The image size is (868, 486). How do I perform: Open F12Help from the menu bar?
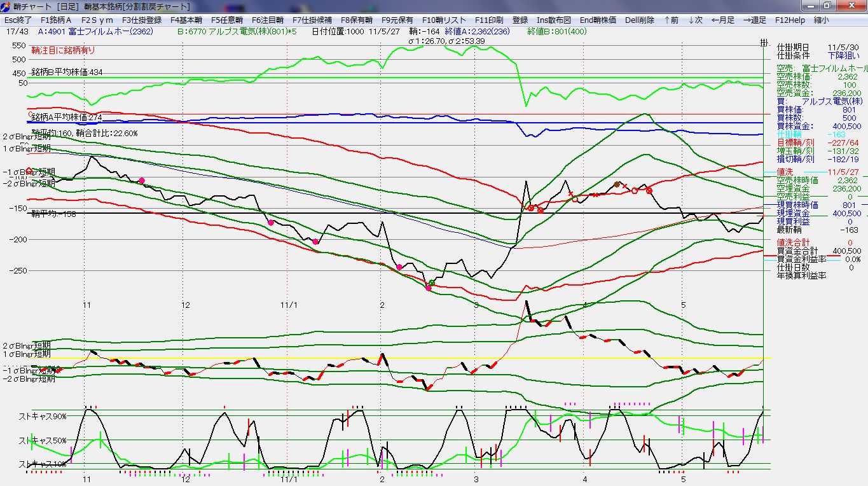tap(790, 20)
